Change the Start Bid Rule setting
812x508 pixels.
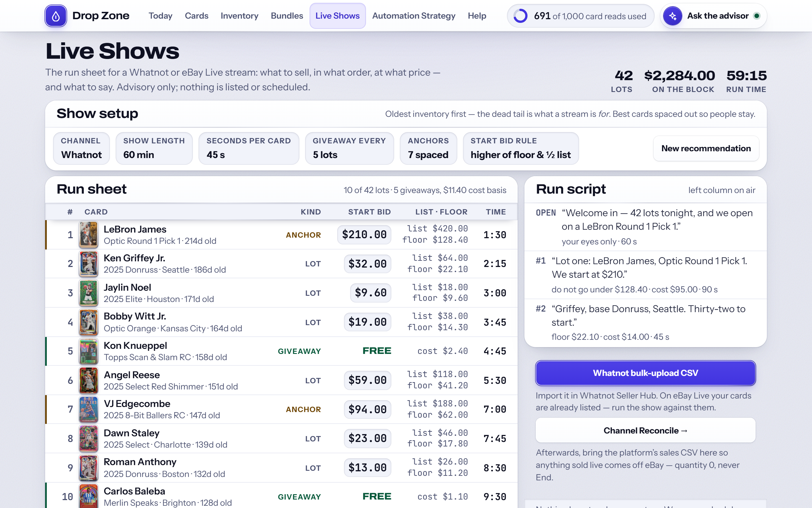[521, 148]
